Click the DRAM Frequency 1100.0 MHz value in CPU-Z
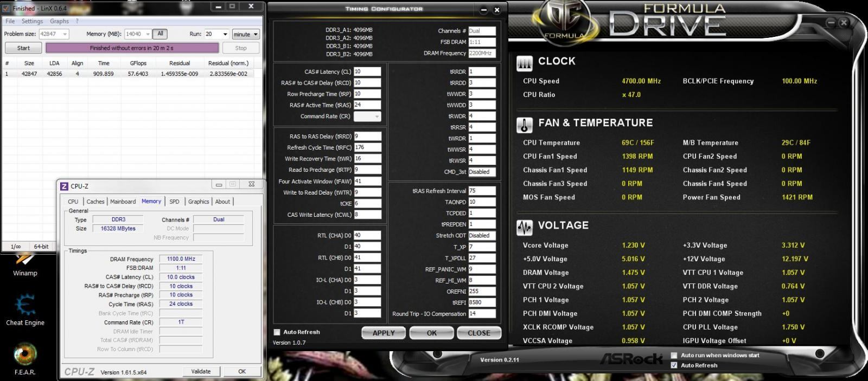 click(x=181, y=259)
